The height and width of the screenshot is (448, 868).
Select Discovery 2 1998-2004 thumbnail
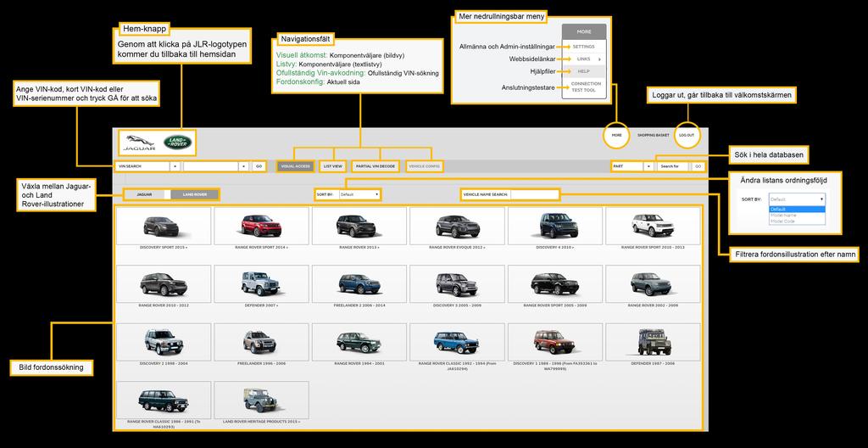pyautogui.click(x=164, y=342)
